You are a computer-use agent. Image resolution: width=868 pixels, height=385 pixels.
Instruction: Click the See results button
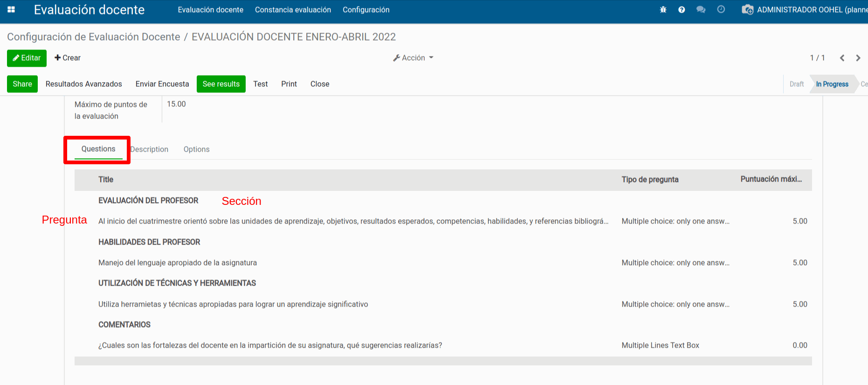pyautogui.click(x=221, y=84)
